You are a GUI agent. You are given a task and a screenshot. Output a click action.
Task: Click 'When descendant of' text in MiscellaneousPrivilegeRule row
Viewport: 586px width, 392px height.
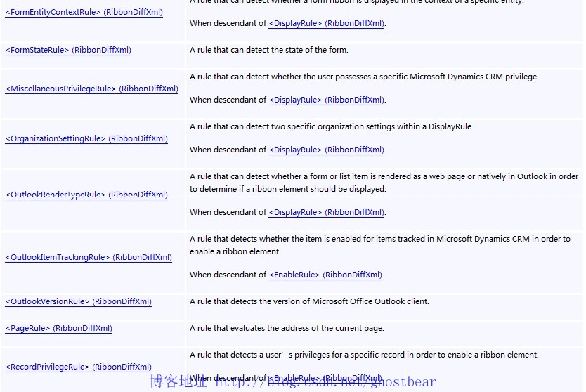(x=228, y=100)
